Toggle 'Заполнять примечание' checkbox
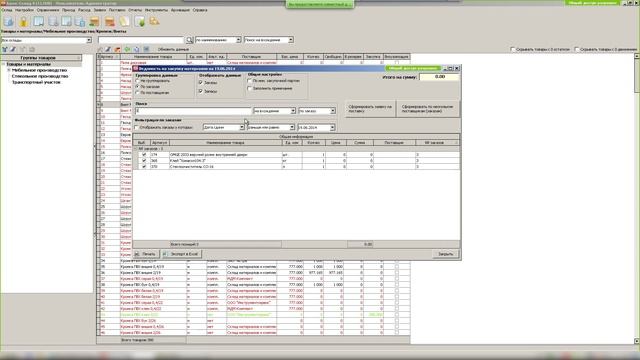This screenshot has height=360, width=640. (250, 88)
